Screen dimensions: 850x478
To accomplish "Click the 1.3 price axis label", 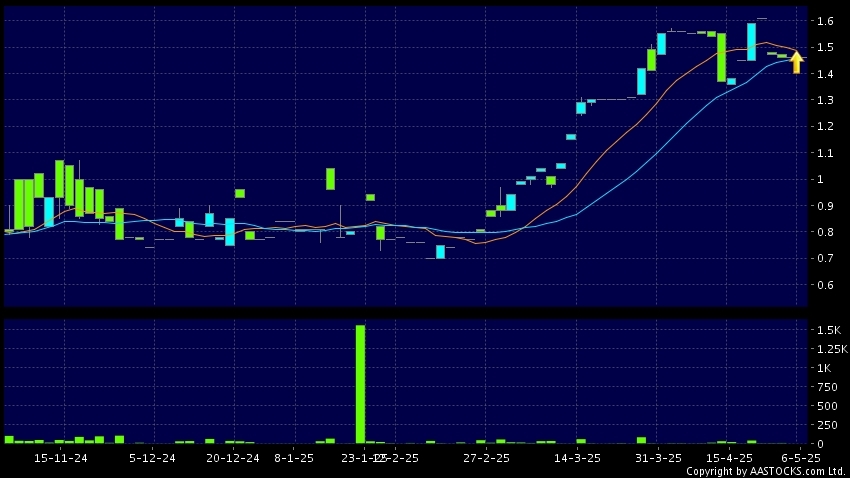I will click(825, 100).
